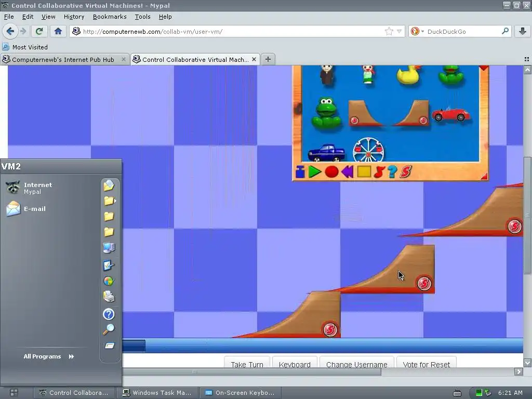
Task: Click the blue weight icon in the game toolbar
Action: click(x=300, y=172)
